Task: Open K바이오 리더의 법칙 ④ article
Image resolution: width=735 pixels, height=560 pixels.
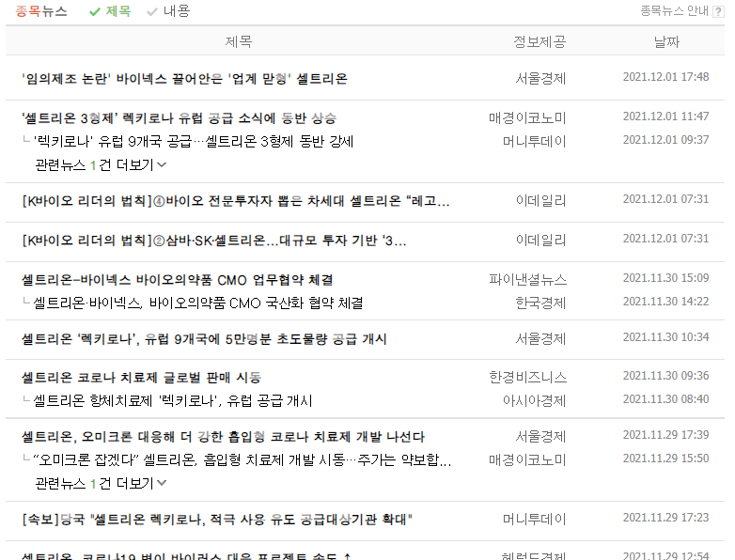Action: 236,201
